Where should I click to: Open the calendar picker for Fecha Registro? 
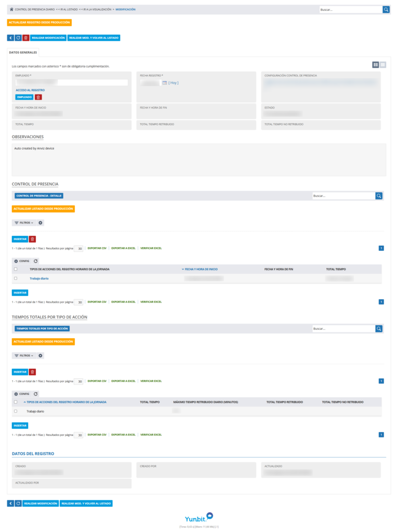pyautogui.click(x=165, y=83)
